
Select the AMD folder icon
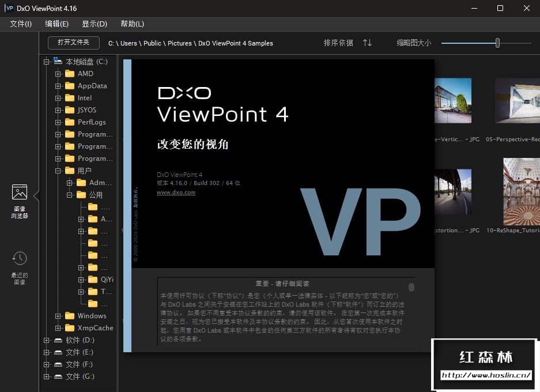[x=70, y=74]
